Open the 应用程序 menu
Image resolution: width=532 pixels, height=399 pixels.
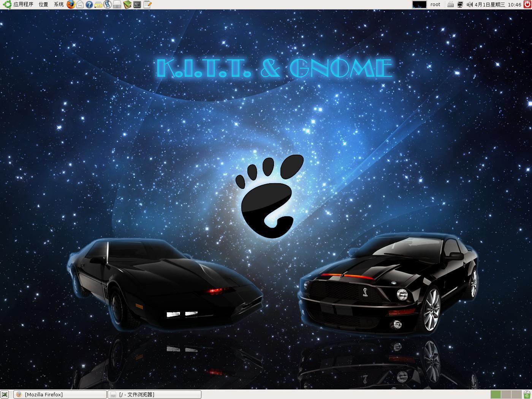click(23, 5)
